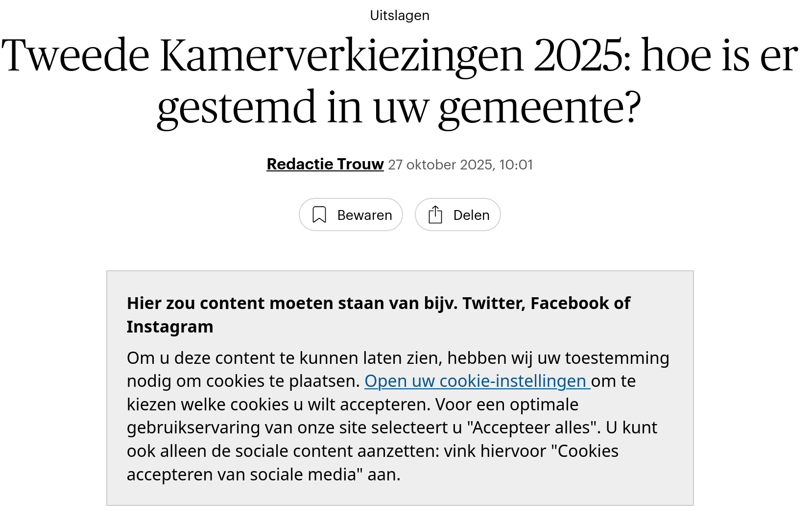Viewport: 812px width, 523px height.
Task: Save the article using the Bewaren button
Action: [351, 214]
